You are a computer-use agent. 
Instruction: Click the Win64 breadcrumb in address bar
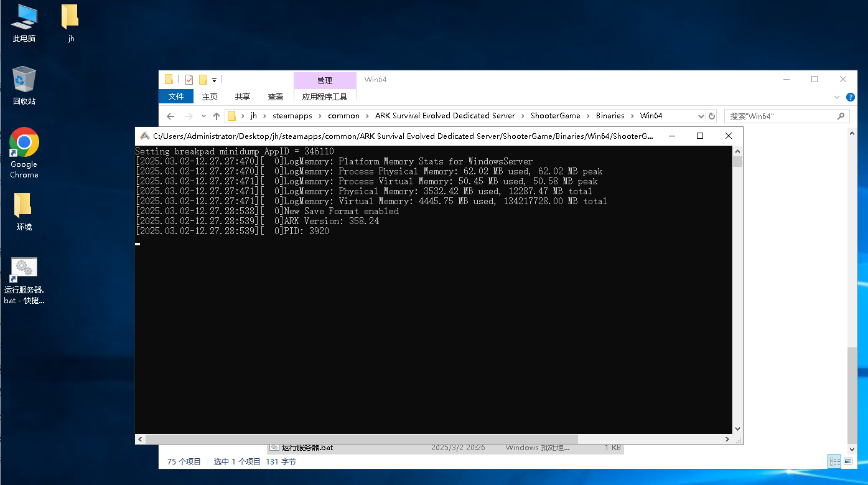[x=651, y=116]
